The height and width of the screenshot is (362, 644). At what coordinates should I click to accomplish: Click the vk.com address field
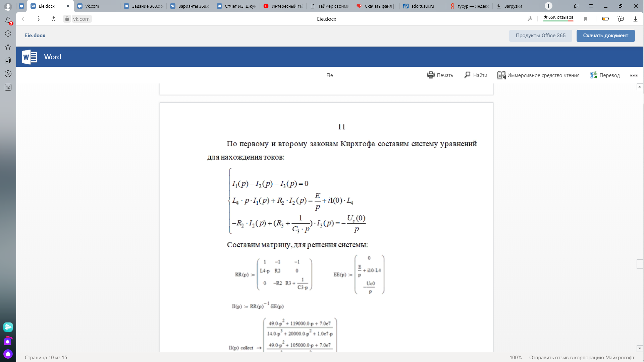click(x=81, y=19)
